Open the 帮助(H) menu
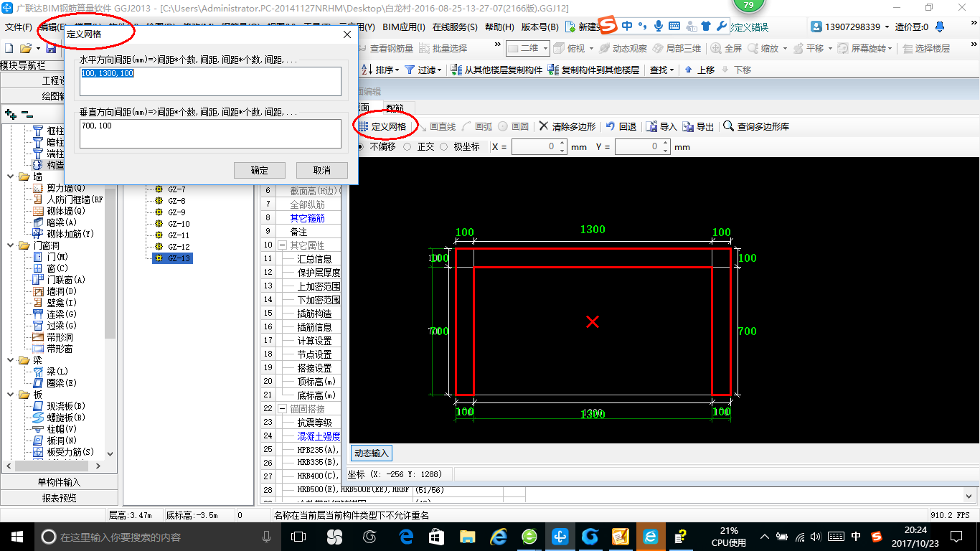 pyautogui.click(x=499, y=27)
